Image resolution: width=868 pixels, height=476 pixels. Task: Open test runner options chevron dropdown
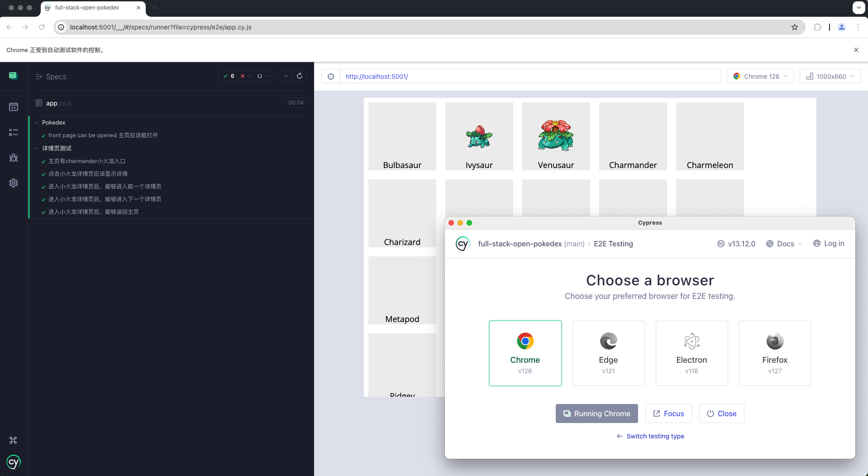tap(286, 76)
